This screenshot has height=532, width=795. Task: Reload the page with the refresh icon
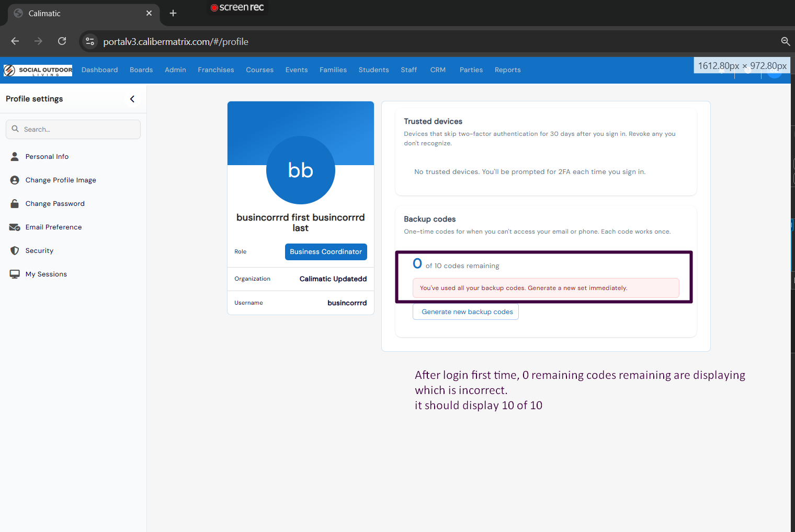click(62, 41)
